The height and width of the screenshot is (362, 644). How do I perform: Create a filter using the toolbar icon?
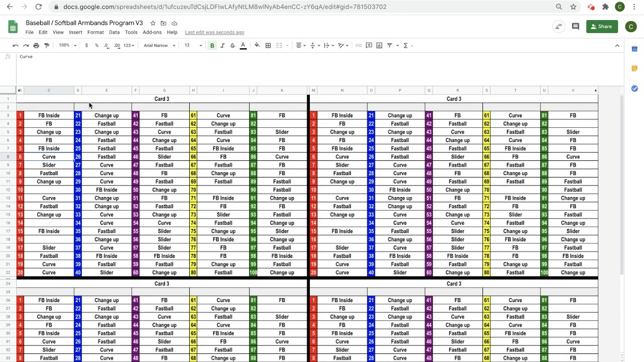pos(389,45)
